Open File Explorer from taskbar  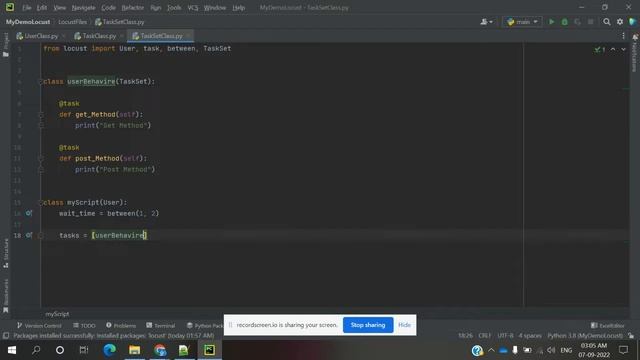pyautogui.click(x=134, y=350)
